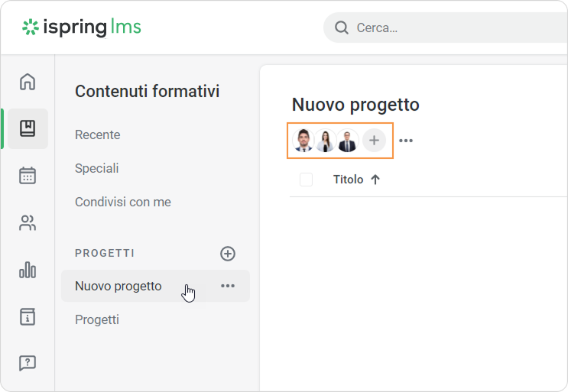Toggle the select-all checkbox beside Titolo
Image resolution: width=568 pixels, height=392 pixels.
coord(307,180)
